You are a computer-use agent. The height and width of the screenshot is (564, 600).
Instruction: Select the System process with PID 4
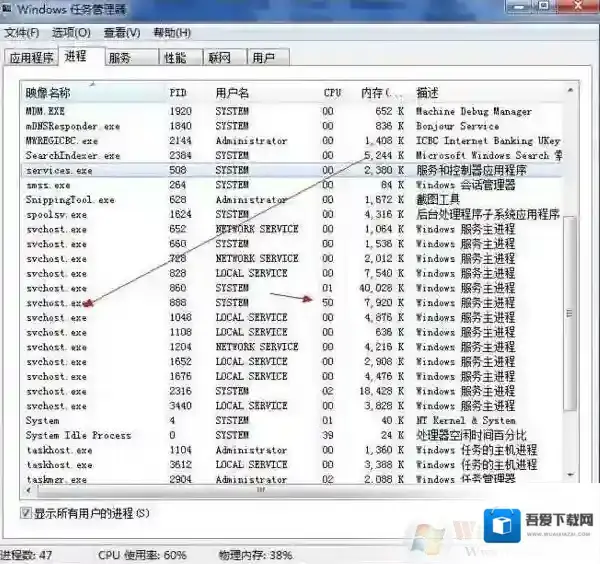[x=292, y=421]
